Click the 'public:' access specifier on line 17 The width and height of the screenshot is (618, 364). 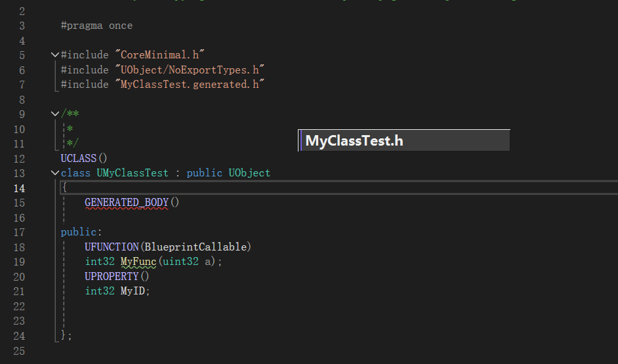(81, 232)
